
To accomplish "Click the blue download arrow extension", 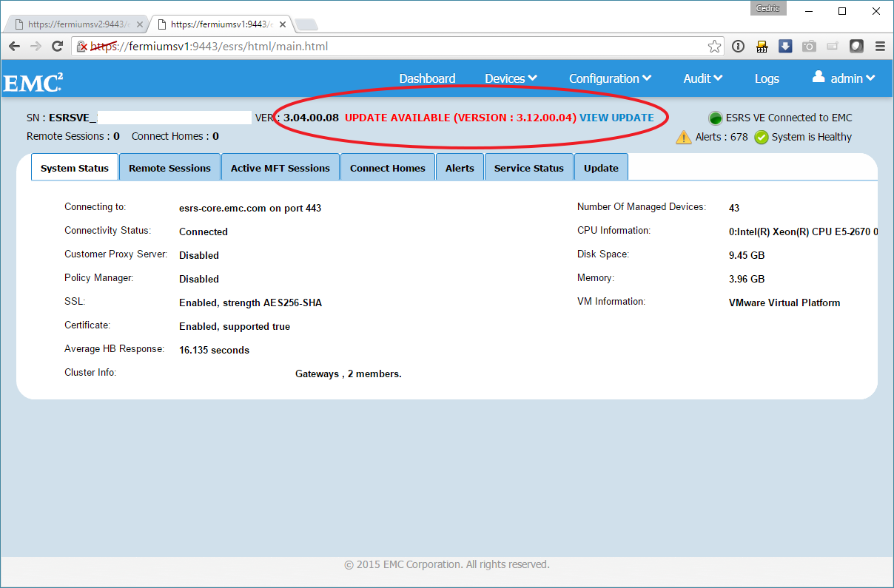I will [x=785, y=47].
